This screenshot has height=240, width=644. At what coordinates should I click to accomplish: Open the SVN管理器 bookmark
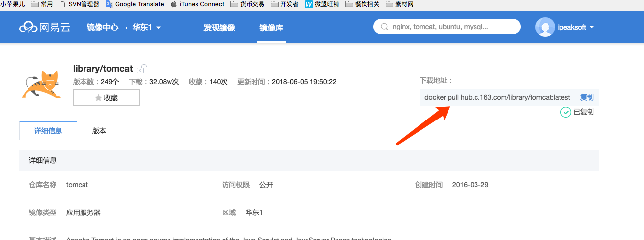click(79, 4)
